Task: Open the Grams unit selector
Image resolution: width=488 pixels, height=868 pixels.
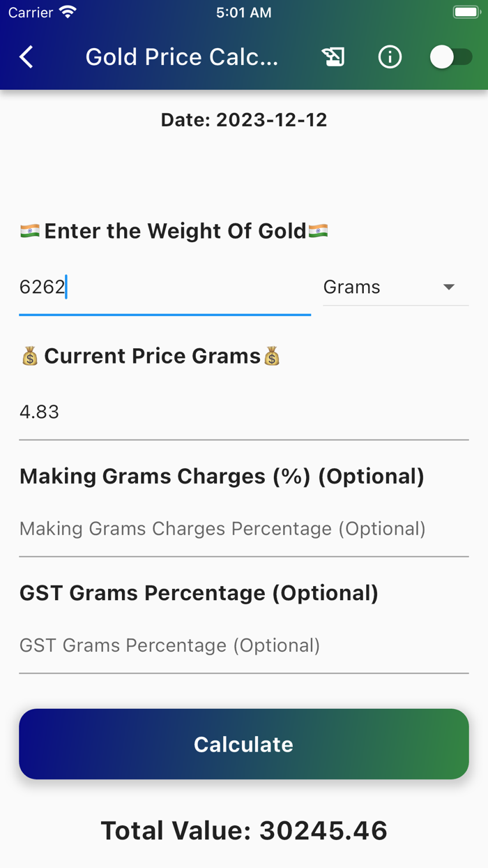Action: pos(395,286)
